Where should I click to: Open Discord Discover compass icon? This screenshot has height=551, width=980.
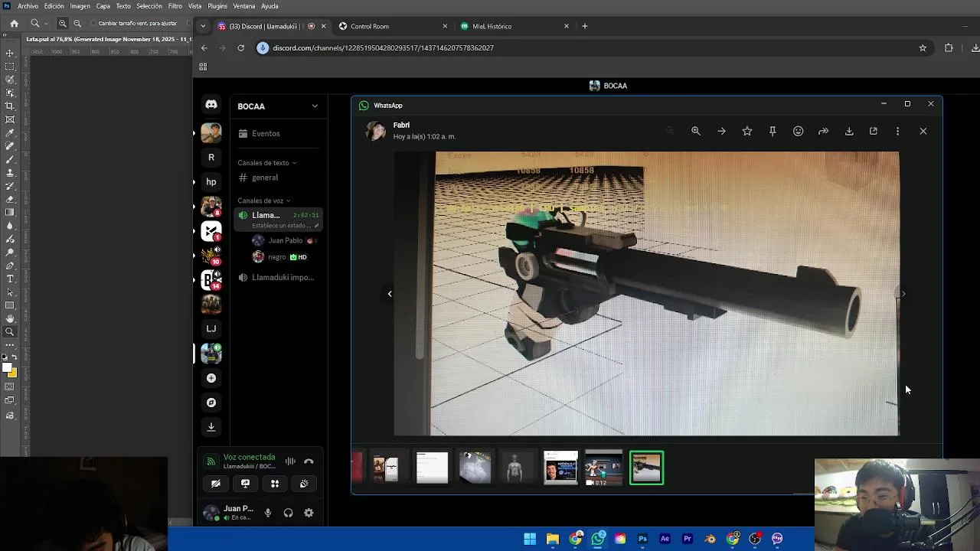click(x=211, y=403)
